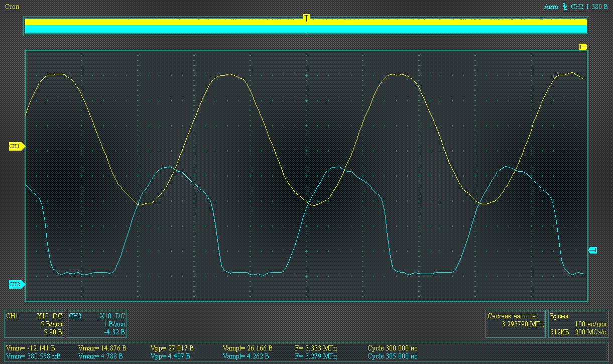Click the memory depth 512KB

tap(559, 332)
